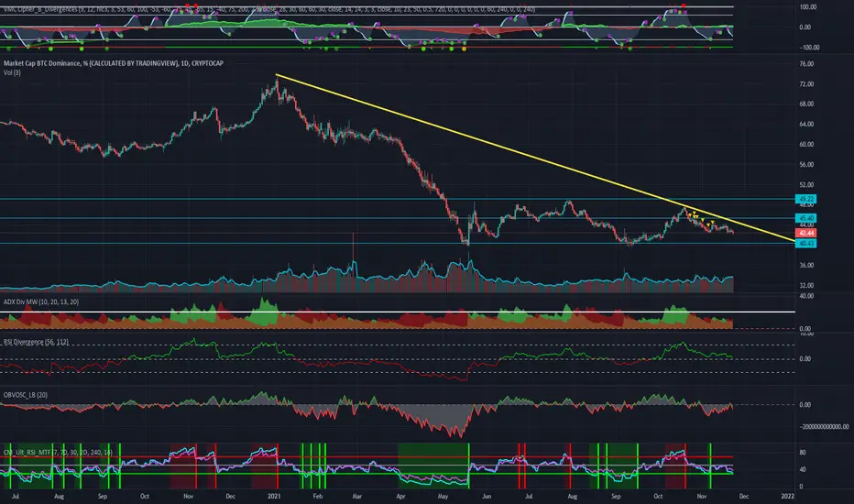The width and height of the screenshot is (854, 504).
Task: Select the OBVOSC_LB (20) indicator label
Action: click(25, 394)
